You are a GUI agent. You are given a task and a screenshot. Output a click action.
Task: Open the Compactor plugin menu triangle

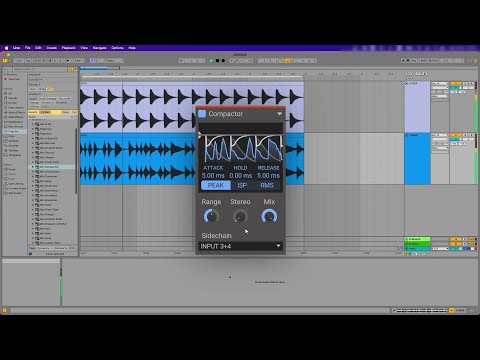(x=279, y=114)
